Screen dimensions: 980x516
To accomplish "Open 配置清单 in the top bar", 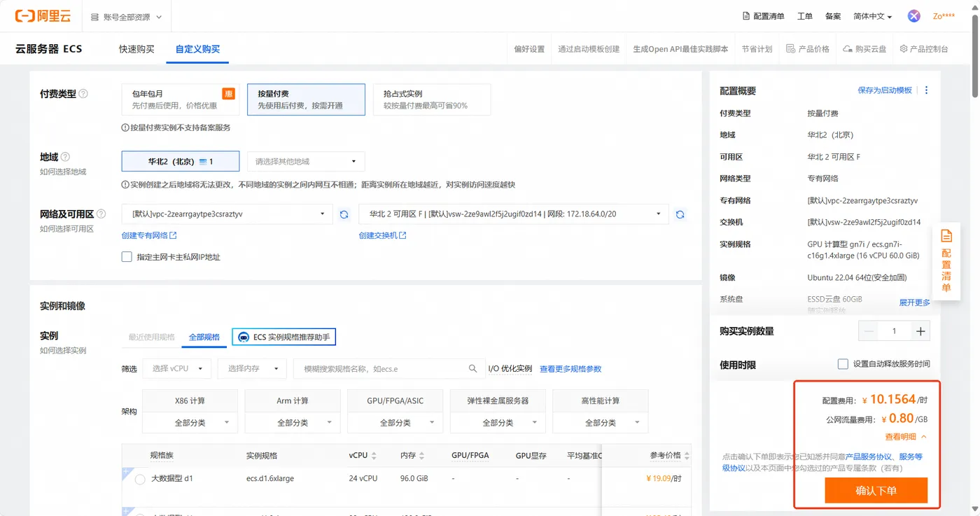I will (x=763, y=16).
